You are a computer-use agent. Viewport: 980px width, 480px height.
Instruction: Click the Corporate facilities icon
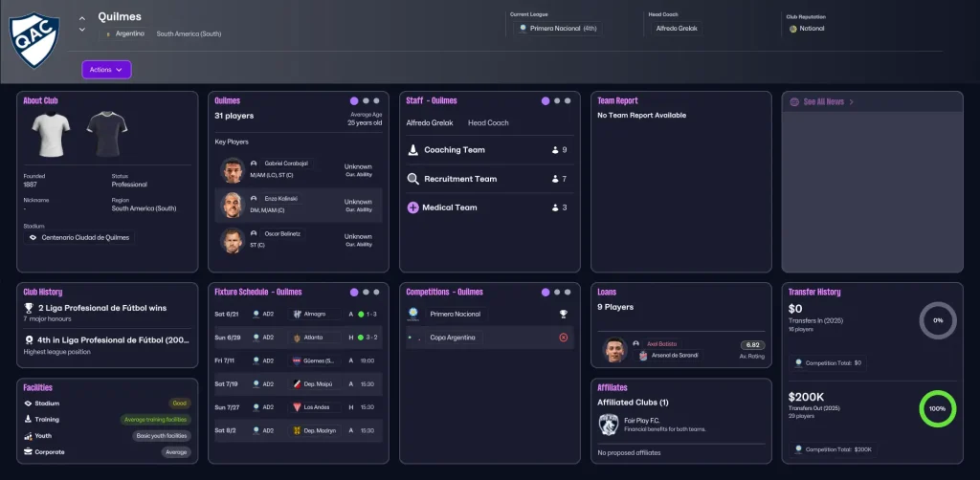[x=28, y=452]
